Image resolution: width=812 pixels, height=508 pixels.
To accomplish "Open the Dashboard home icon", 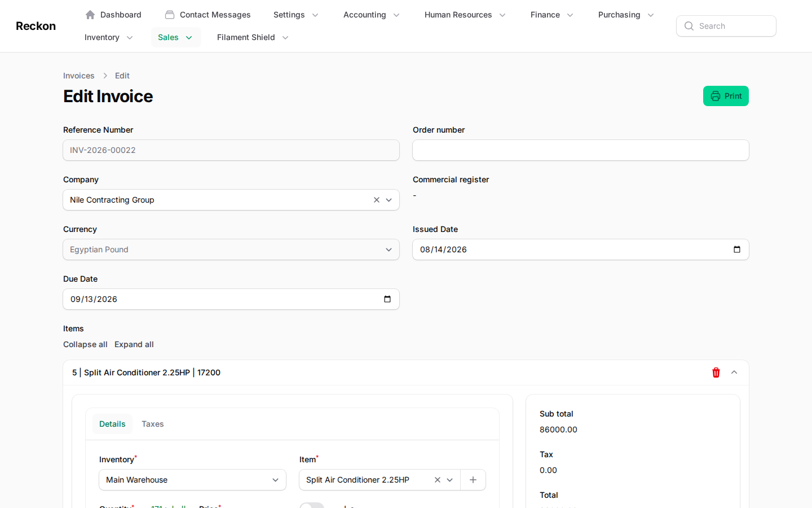I will coord(90,15).
